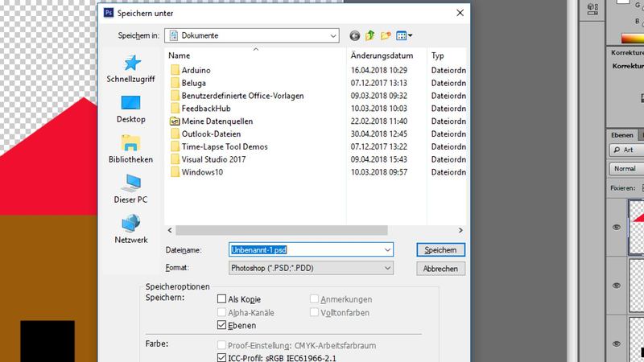
Task: Expand the Speichern in Dokumente dropdown
Action: tap(333, 35)
